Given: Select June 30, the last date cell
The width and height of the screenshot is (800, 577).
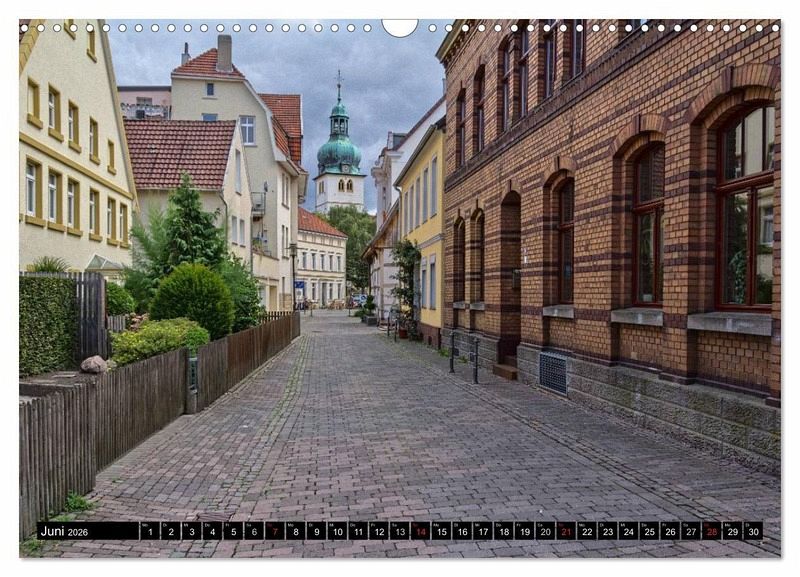Looking at the screenshot, I should (x=753, y=531).
